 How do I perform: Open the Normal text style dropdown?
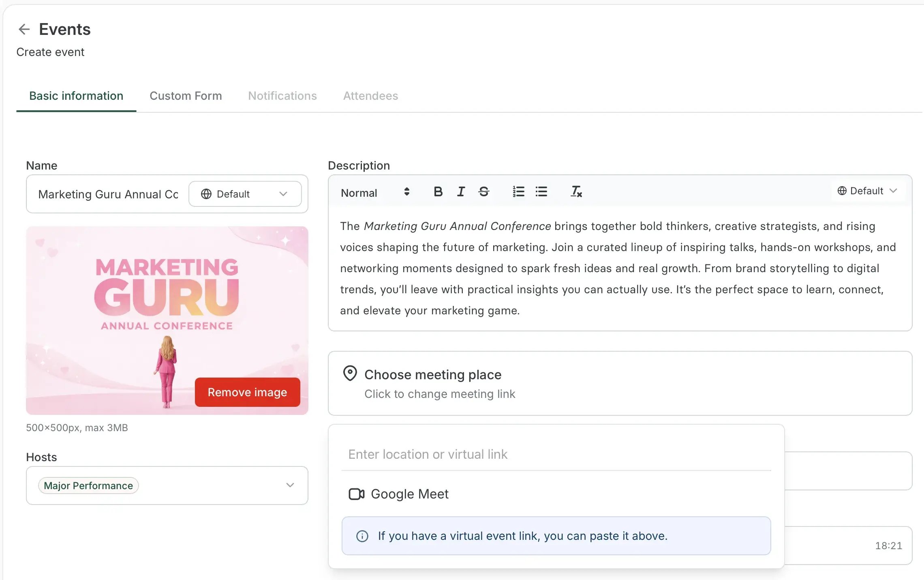(375, 193)
